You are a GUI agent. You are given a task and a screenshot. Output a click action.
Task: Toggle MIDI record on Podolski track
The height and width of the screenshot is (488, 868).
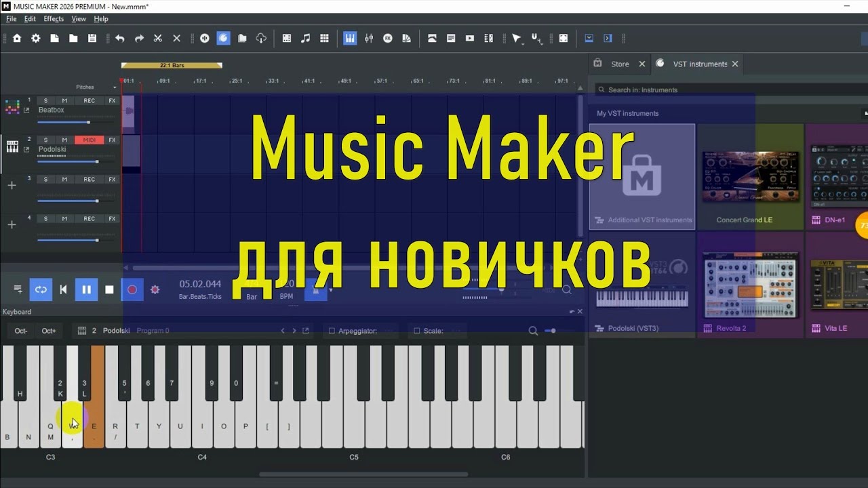(x=90, y=140)
